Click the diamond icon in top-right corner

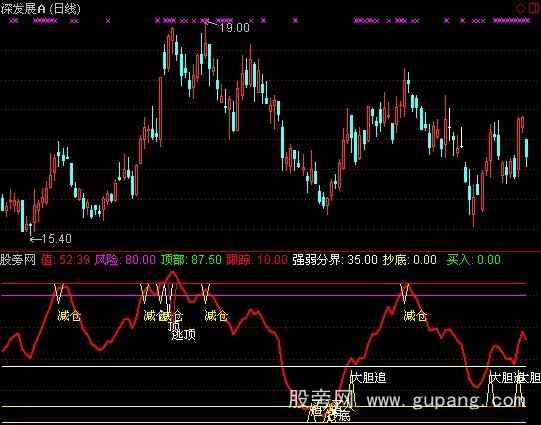point(521,8)
